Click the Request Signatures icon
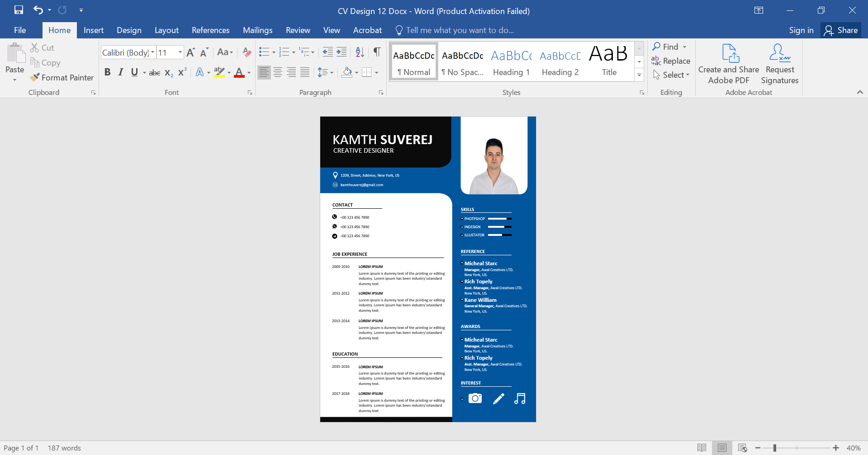 (x=779, y=63)
